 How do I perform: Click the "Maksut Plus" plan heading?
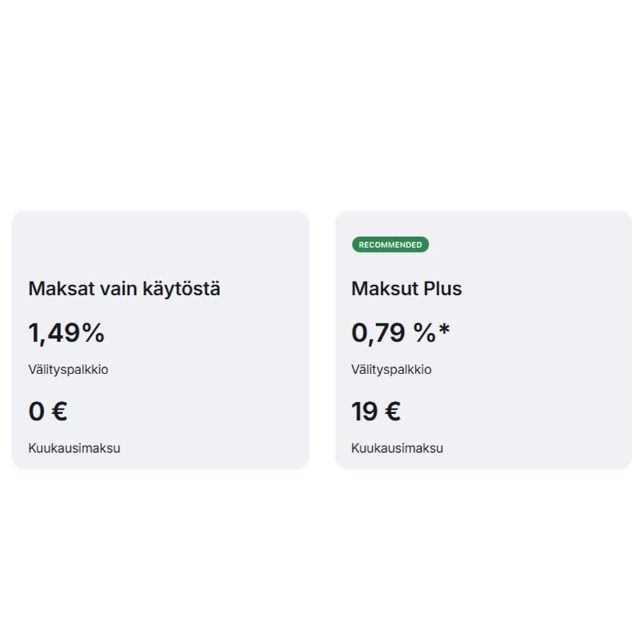click(x=406, y=289)
